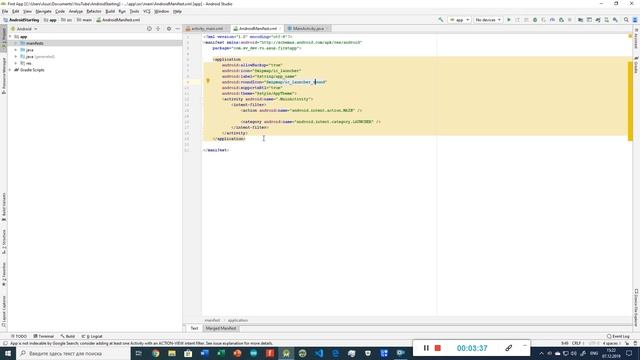This screenshot has height=360, width=640.
Task: Switch to the MainActivity.java editor tab
Action: [x=308, y=29]
